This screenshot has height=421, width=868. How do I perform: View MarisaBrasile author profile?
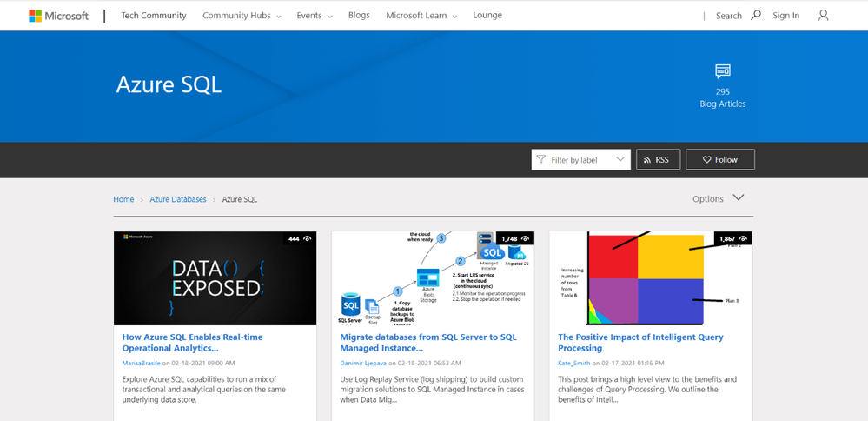point(141,364)
